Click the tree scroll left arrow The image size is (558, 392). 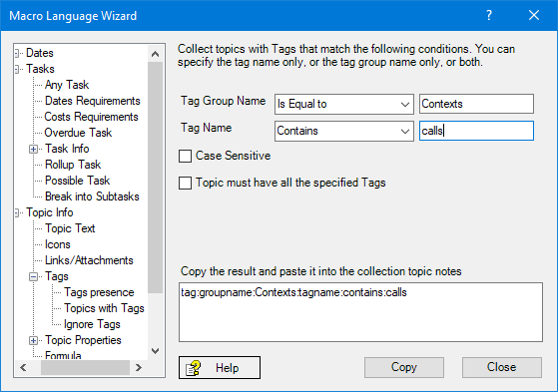click(23, 367)
